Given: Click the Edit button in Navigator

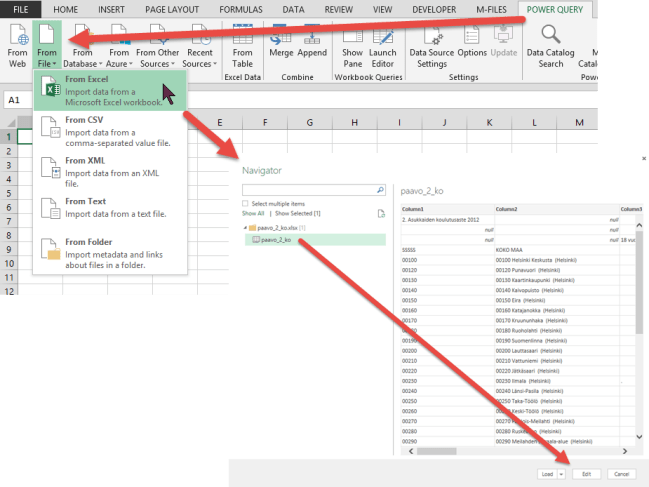Looking at the screenshot, I should [587, 474].
